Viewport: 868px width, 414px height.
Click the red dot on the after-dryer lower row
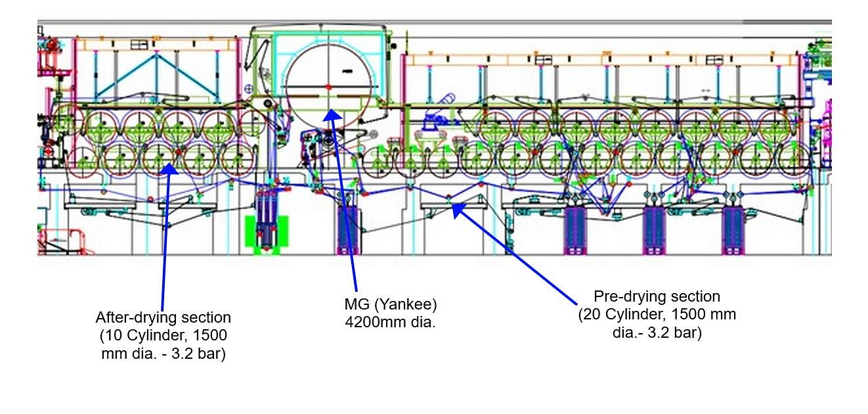click(179, 151)
